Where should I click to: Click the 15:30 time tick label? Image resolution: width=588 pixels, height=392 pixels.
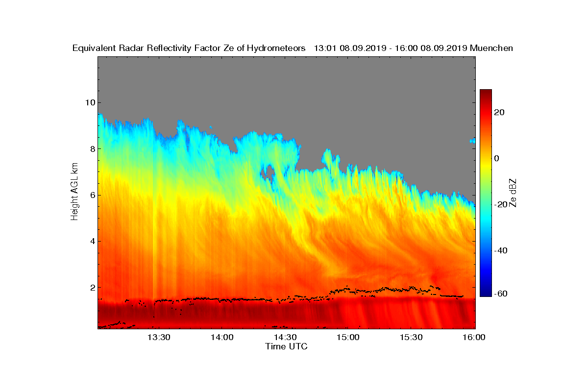(411, 338)
